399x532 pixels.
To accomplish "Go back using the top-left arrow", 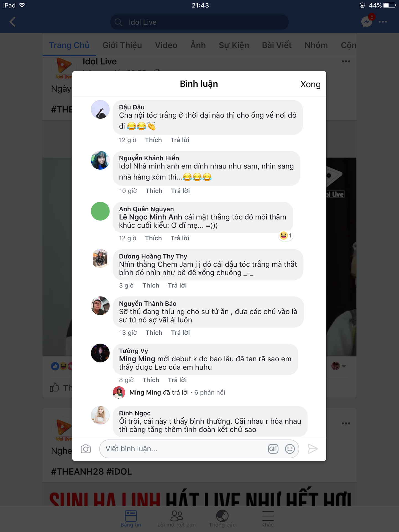I will (12, 22).
